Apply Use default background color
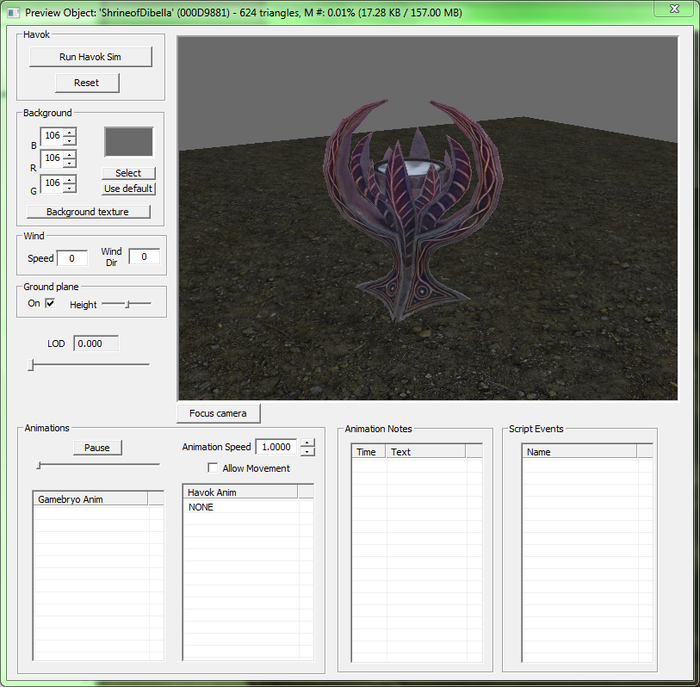The width and height of the screenshot is (700, 687). [x=129, y=188]
